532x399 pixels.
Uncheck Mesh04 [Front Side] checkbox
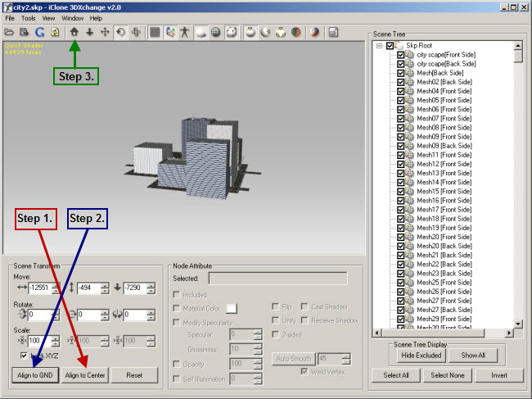click(401, 91)
